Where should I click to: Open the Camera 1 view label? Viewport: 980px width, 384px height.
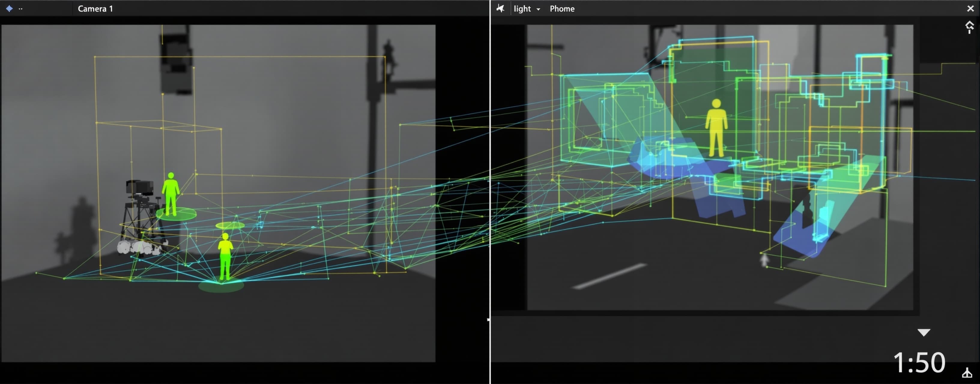point(95,8)
